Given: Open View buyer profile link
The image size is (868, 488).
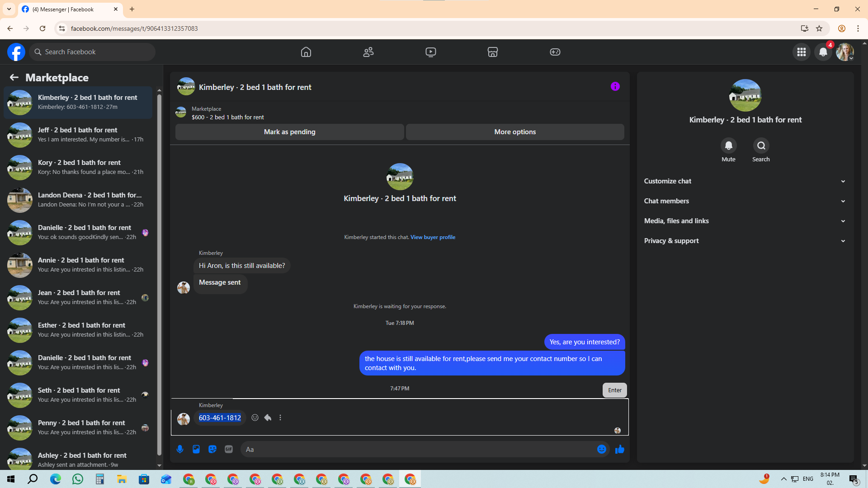Looking at the screenshot, I should 433,237.
